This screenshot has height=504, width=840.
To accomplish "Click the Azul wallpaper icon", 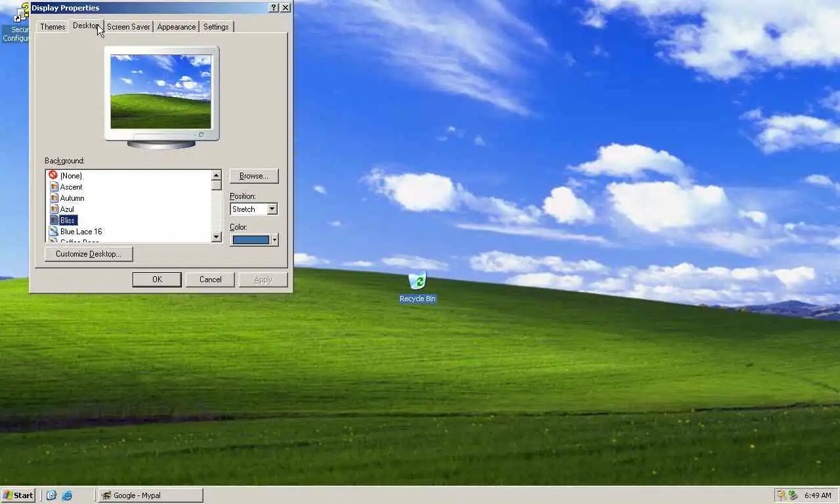I will (x=54, y=209).
